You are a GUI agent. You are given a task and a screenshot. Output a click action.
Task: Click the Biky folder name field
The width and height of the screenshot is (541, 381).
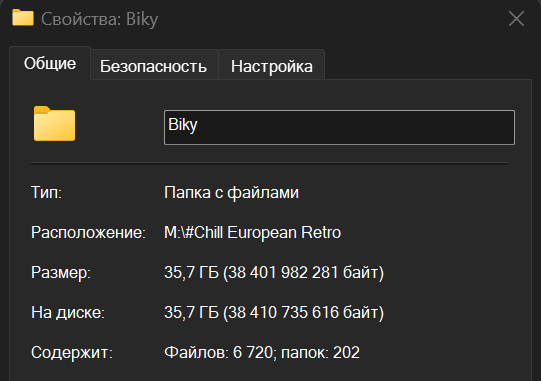coord(339,127)
